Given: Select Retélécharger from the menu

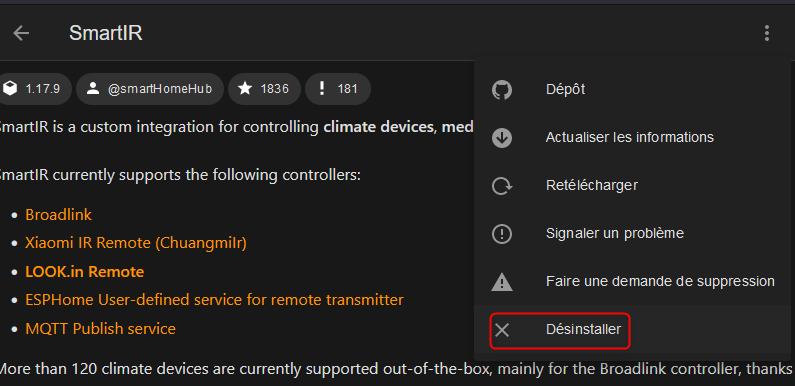Looking at the screenshot, I should [632, 186].
